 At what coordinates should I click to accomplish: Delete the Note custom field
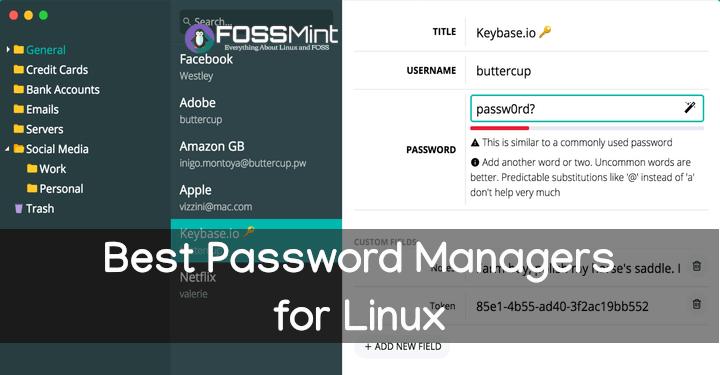[697, 266]
